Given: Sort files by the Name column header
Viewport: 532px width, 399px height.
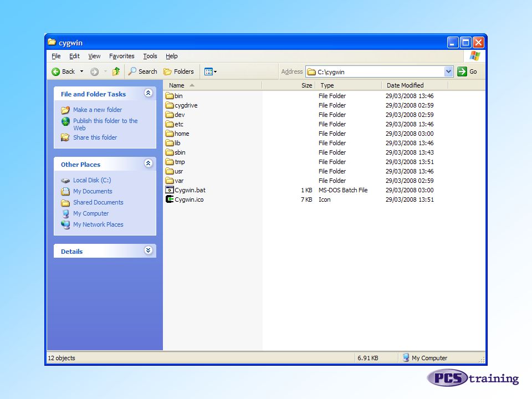Looking at the screenshot, I should click(x=212, y=85).
